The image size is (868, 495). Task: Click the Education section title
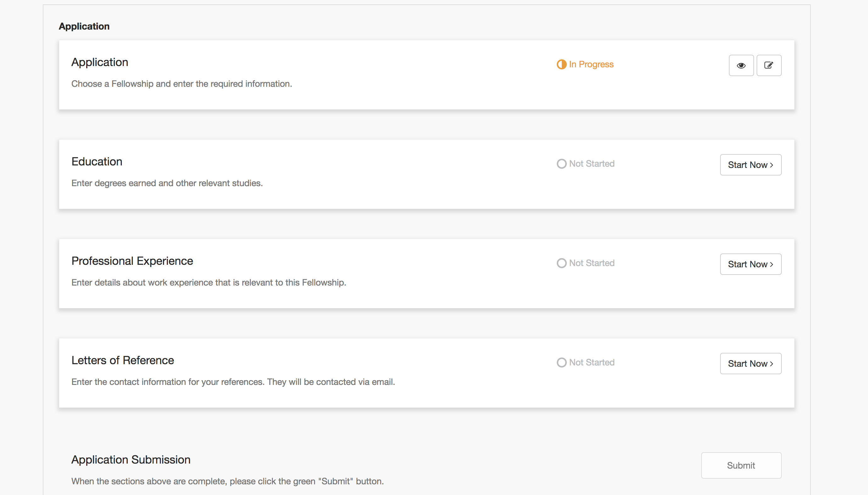tap(97, 161)
